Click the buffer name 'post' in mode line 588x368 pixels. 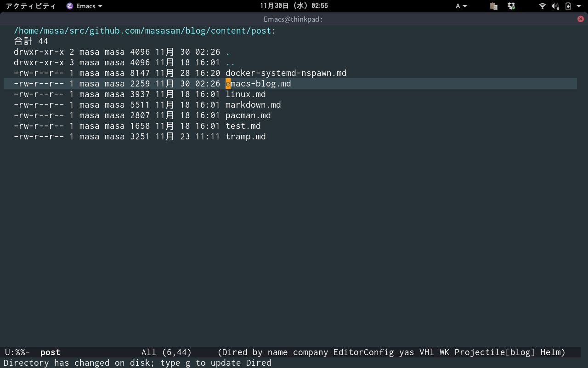tap(50, 352)
